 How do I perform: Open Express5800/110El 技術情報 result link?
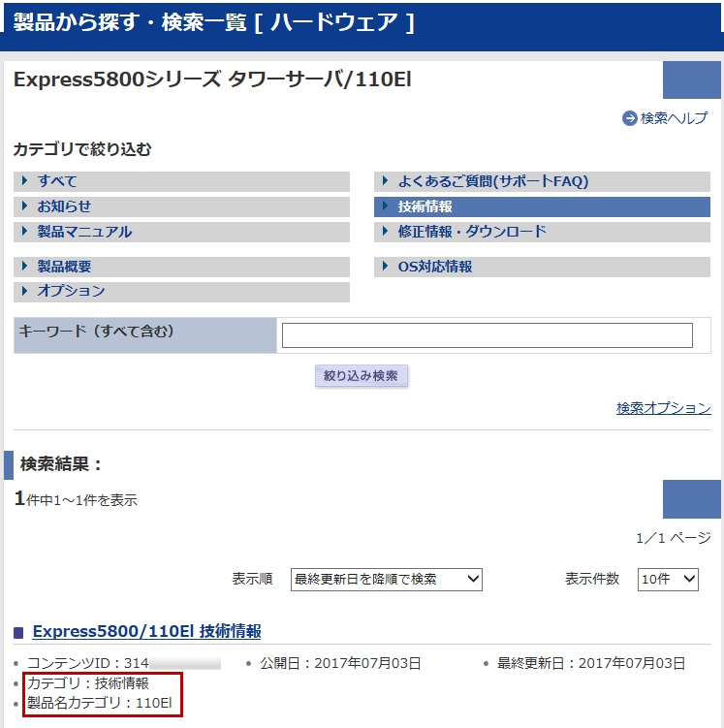146,631
